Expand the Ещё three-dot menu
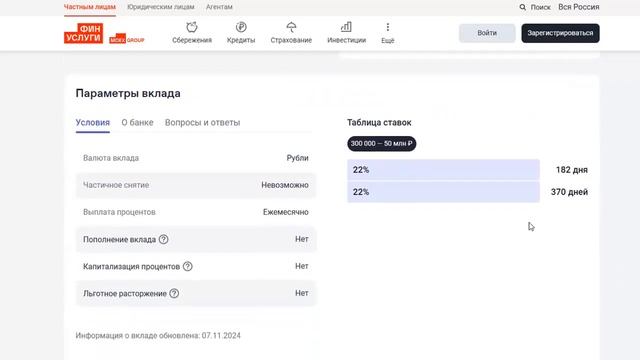The height and width of the screenshot is (360, 640). click(x=388, y=27)
